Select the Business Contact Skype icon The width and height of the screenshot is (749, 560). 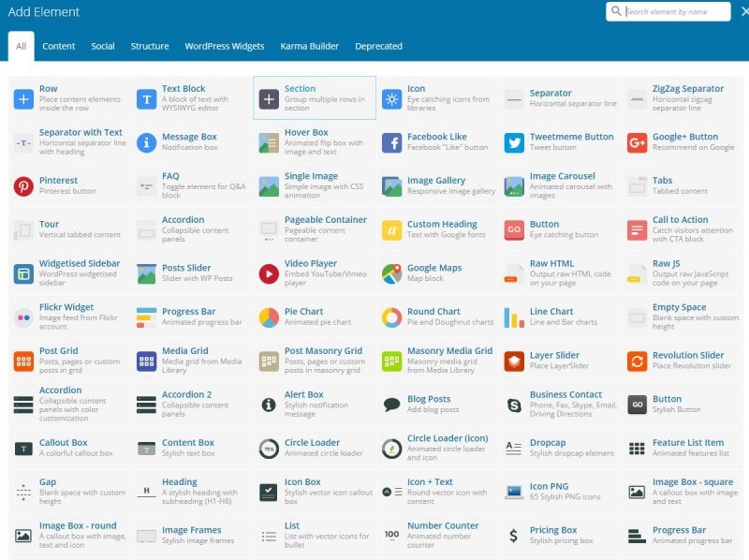[x=514, y=405]
